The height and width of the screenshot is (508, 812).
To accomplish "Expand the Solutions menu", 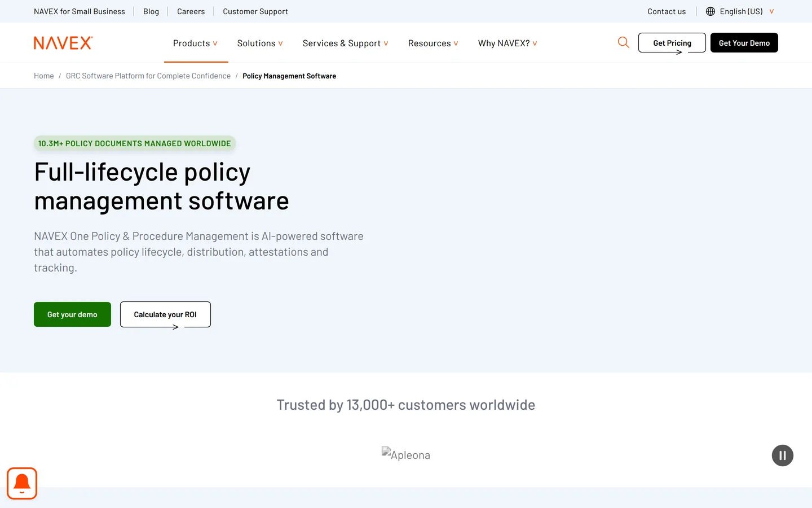I will point(260,43).
